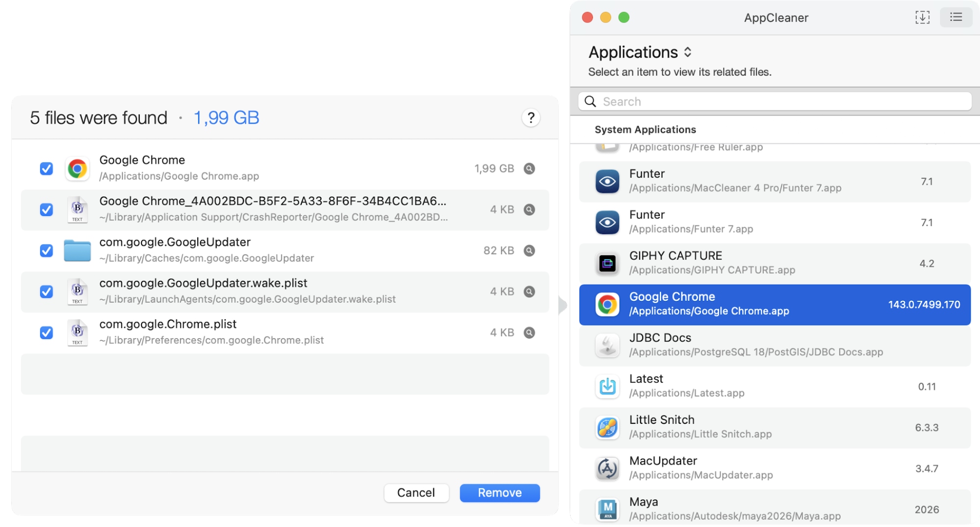The height and width of the screenshot is (527, 980).
Task: Click the Maya app icon
Action: [607, 509]
